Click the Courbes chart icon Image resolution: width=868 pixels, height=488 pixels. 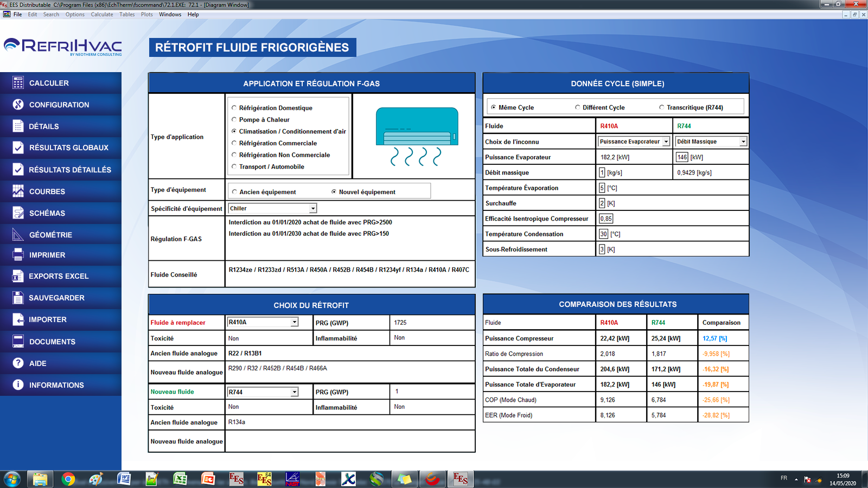[18, 191]
